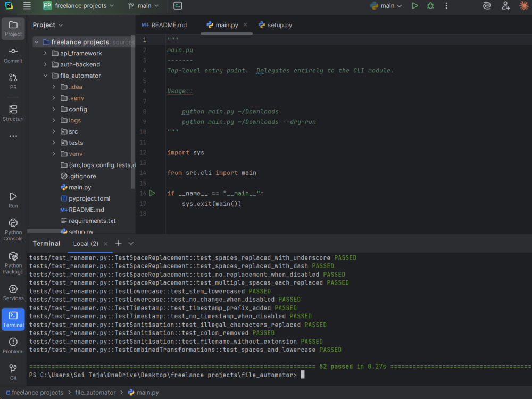
Task: Open the freelance projects dropdown
Action: coord(78,6)
